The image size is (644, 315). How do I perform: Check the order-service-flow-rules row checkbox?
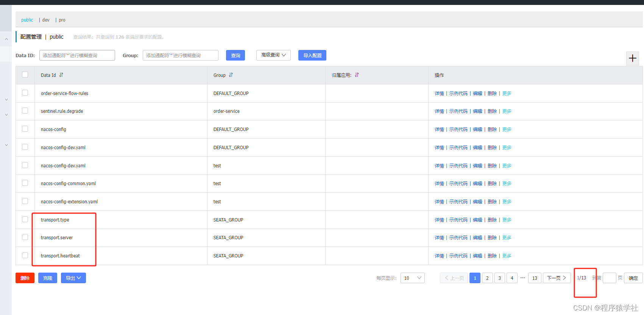click(25, 93)
